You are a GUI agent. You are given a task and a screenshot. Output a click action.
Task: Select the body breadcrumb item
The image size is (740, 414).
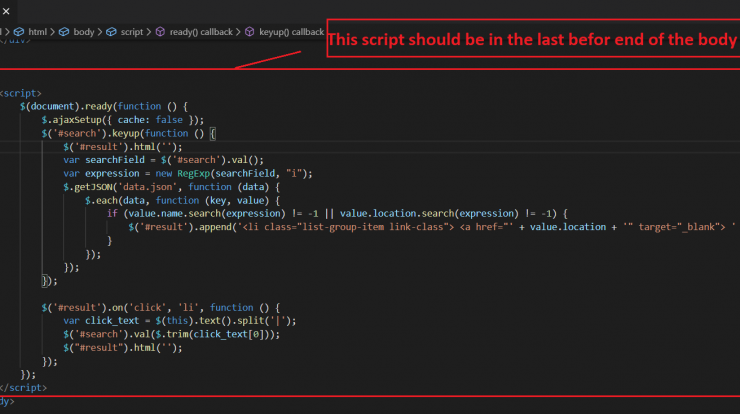(84, 32)
